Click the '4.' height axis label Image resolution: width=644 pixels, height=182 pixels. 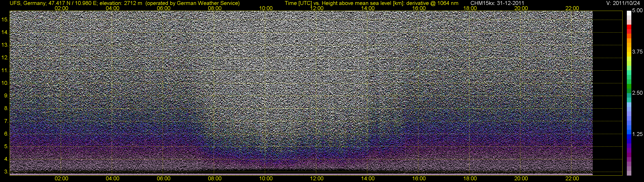click(6, 159)
